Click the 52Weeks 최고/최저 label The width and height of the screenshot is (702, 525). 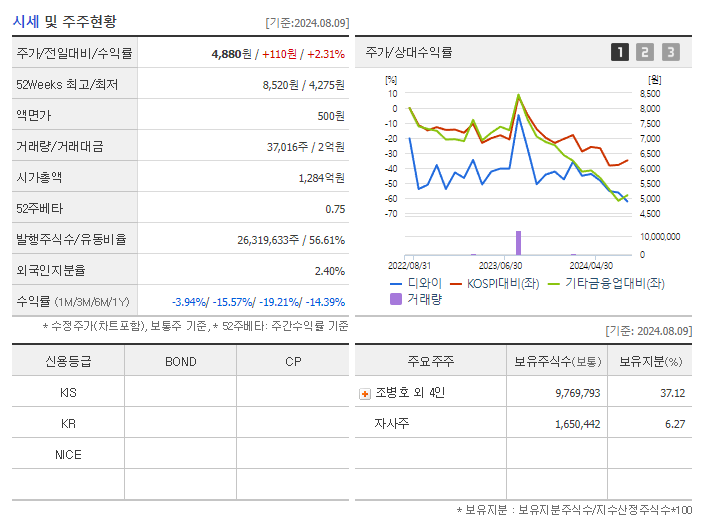pos(67,85)
